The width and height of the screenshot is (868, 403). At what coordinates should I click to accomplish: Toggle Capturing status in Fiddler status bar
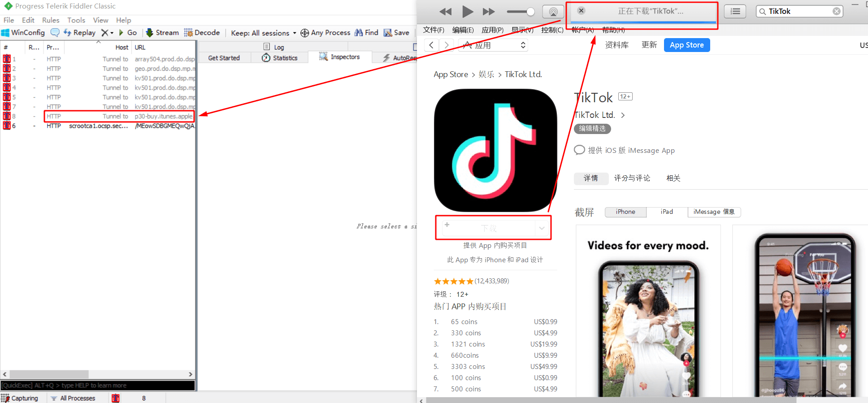(x=20, y=398)
